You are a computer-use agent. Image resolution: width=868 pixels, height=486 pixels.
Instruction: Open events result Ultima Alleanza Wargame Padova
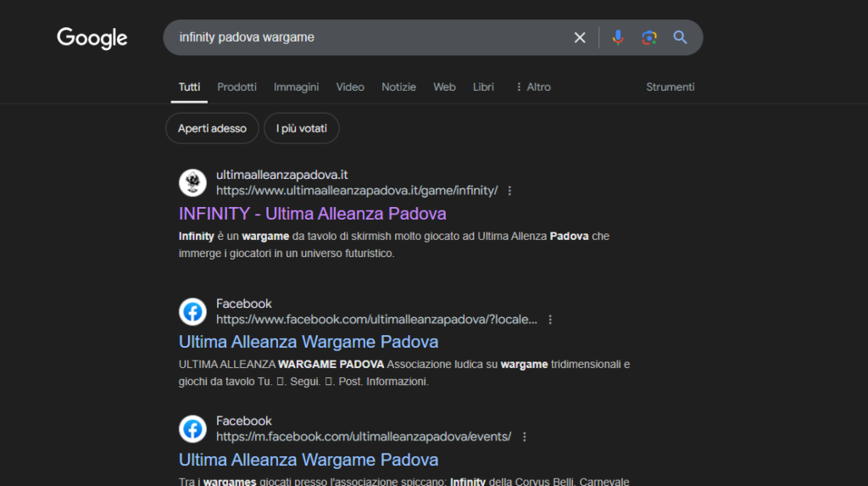[x=309, y=460]
